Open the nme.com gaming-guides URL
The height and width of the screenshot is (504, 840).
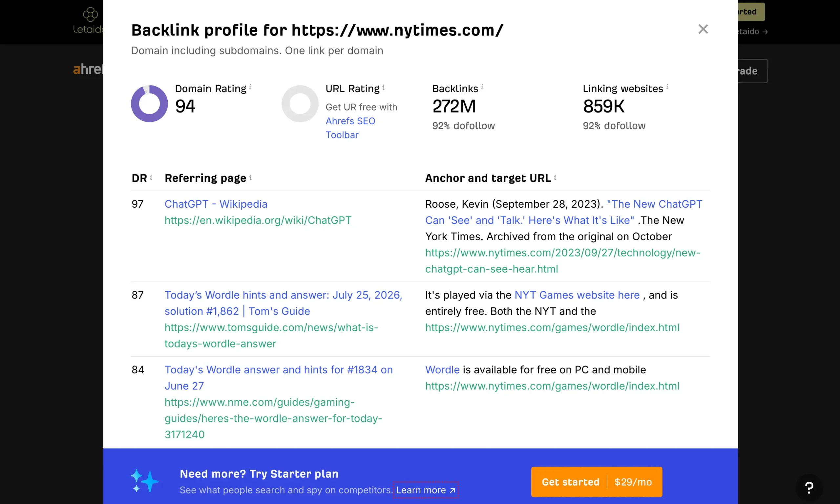[273, 418]
